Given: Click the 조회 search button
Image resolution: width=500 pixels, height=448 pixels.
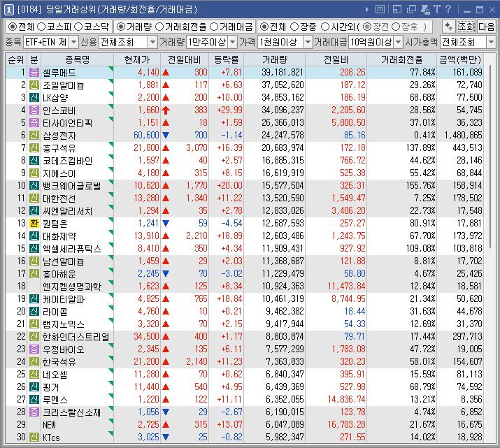Looking at the screenshot, I should (466, 27).
